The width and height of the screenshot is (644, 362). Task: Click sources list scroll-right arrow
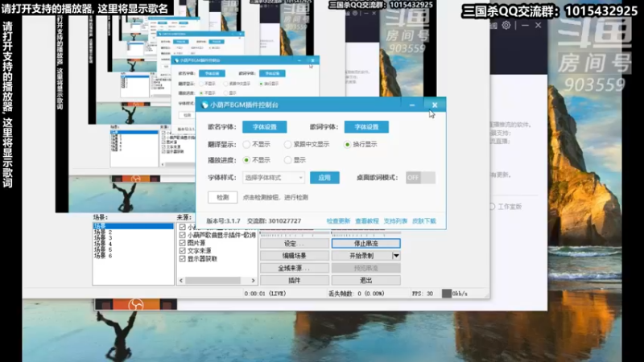253,281
